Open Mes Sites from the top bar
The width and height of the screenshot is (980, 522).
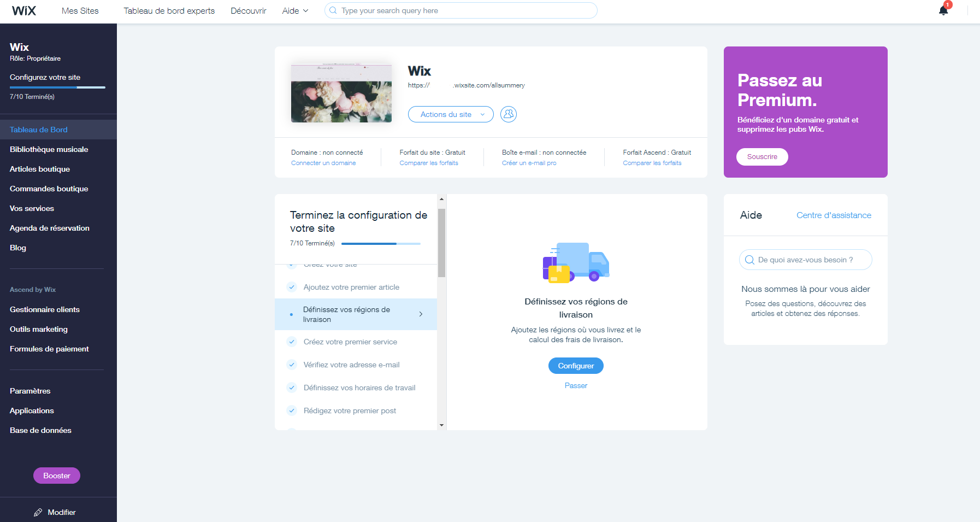point(80,10)
